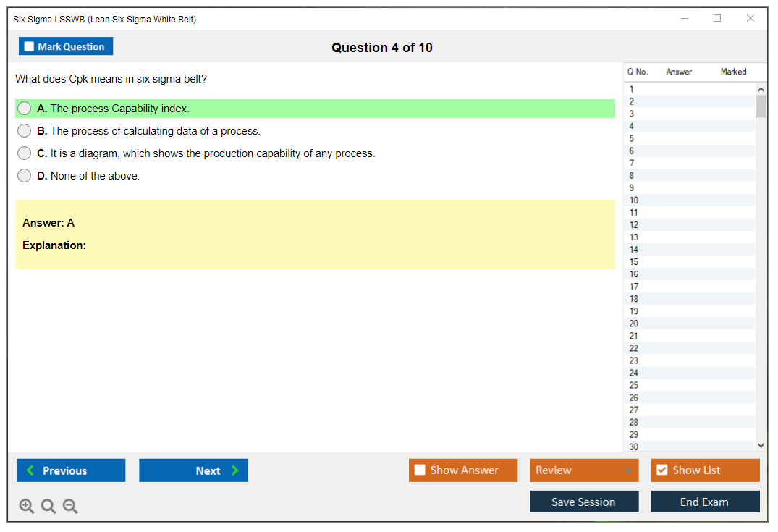
Task: Click the zoom out magnifier icon
Action: [x=70, y=506]
